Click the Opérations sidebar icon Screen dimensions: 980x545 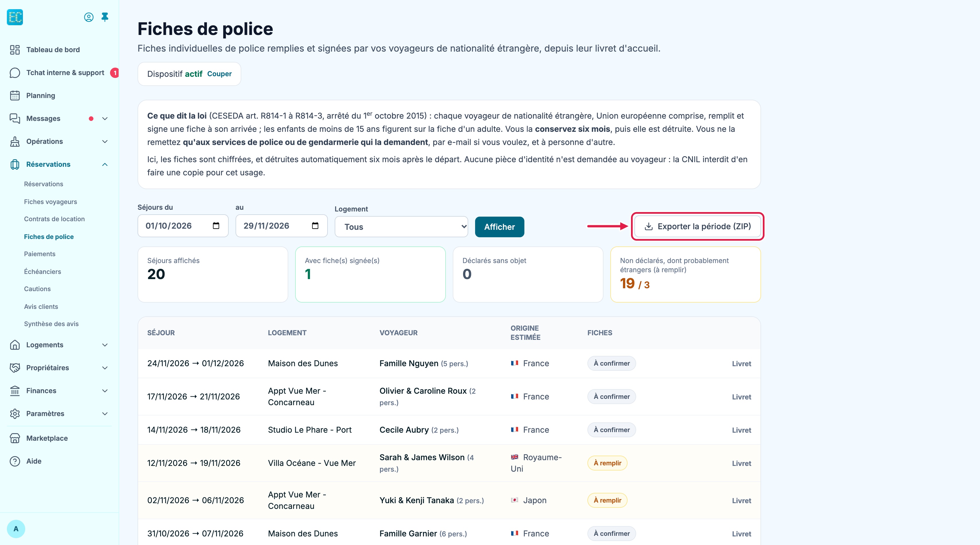(15, 142)
